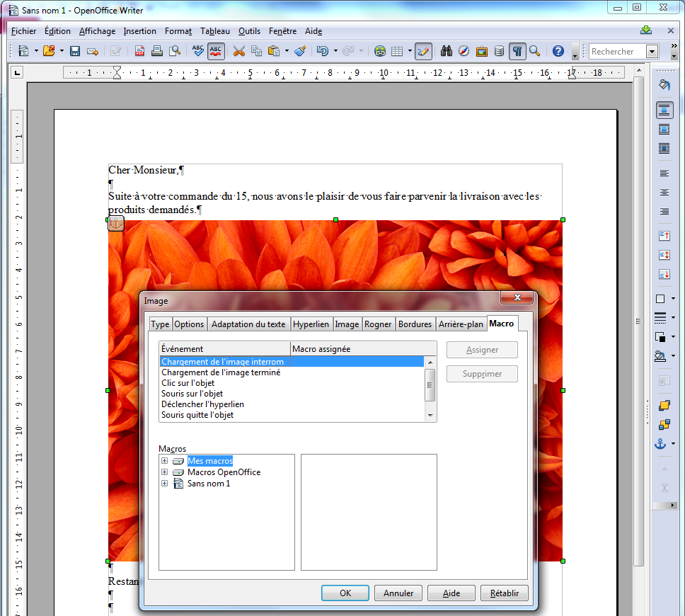Open the New document dropdown arrow
The height and width of the screenshot is (616, 685).
click(36, 51)
